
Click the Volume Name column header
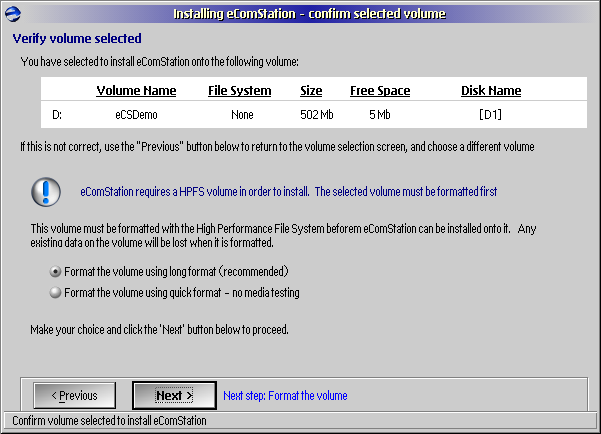136,90
